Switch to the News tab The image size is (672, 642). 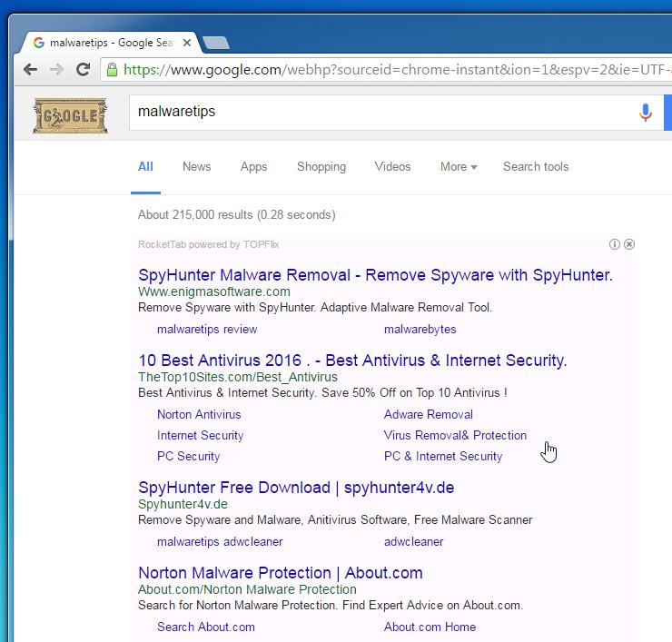197,167
